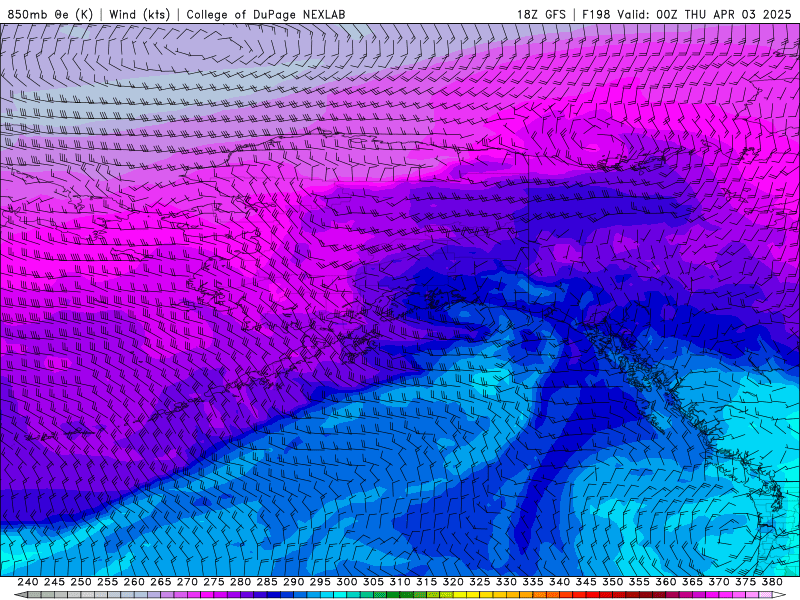Click the "00Z THU APR 03 2025" valid time
The height and width of the screenshot is (600, 800).
pos(723,14)
